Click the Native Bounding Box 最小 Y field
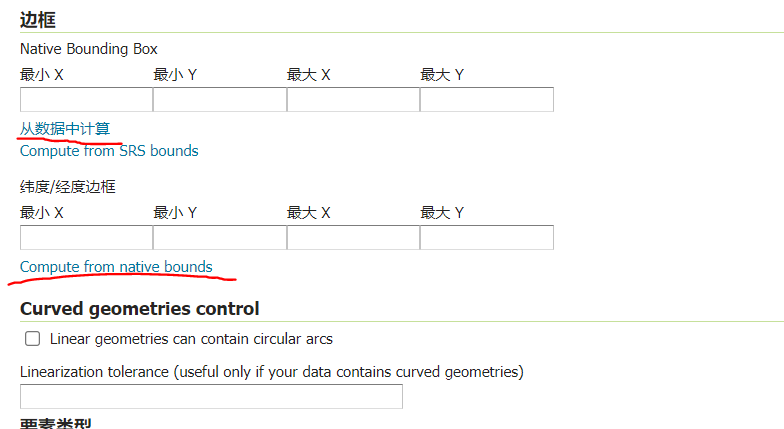784x429 pixels. (x=219, y=100)
